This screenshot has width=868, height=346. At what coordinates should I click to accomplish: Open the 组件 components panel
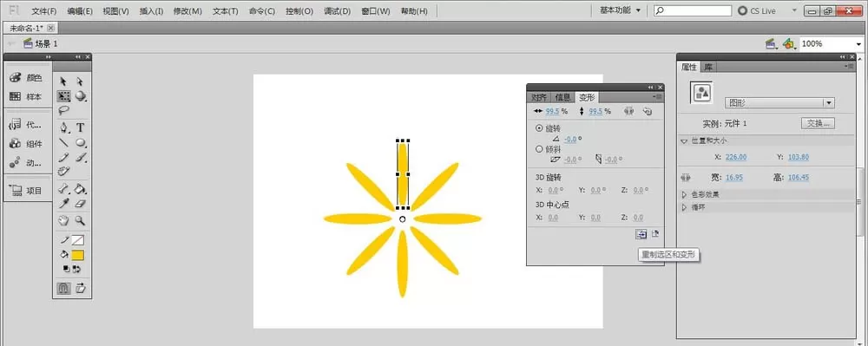click(x=26, y=144)
